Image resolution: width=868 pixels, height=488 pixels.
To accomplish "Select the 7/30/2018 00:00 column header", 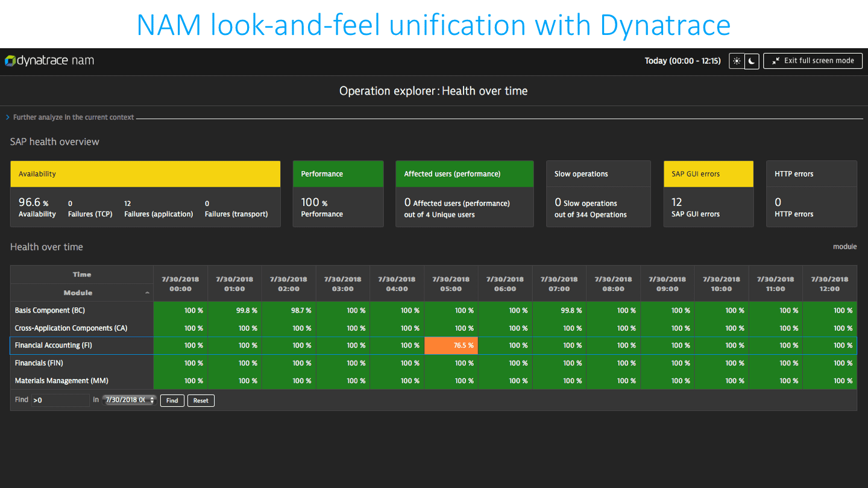I will click(x=180, y=284).
